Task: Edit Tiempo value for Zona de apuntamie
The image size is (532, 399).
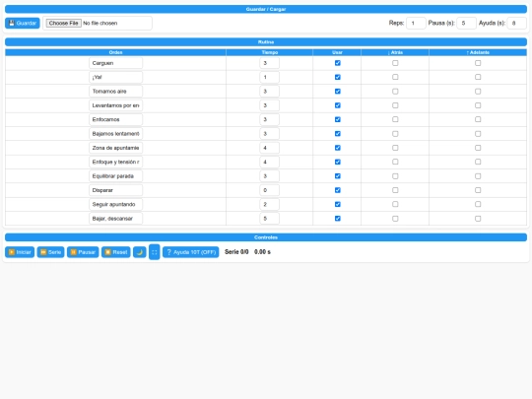Action: [x=269, y=148]
